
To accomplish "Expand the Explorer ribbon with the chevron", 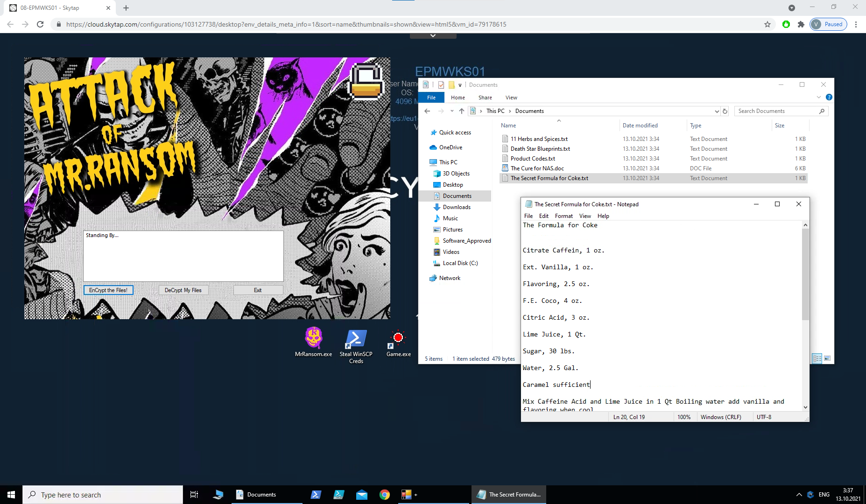I will [819, 97].
